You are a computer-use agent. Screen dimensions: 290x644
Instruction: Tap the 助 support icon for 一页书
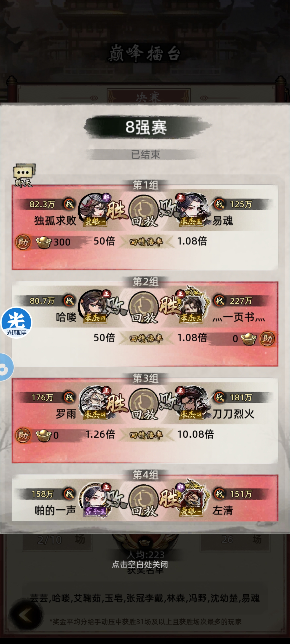(267, 339)
